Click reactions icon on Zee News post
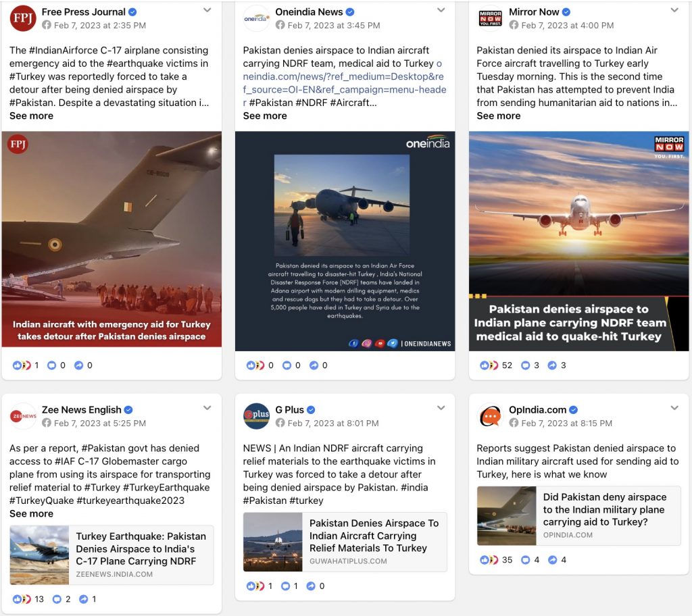 coord(22,599)
